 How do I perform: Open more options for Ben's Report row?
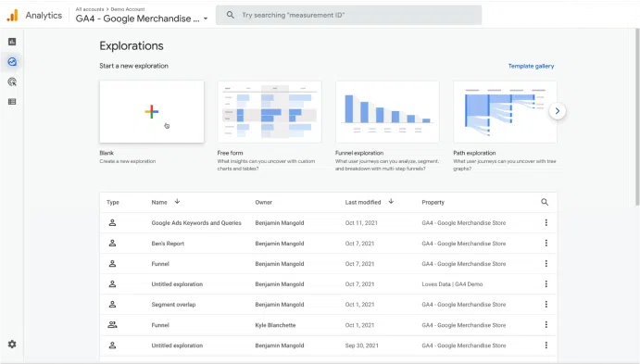[x=546, y=243]
